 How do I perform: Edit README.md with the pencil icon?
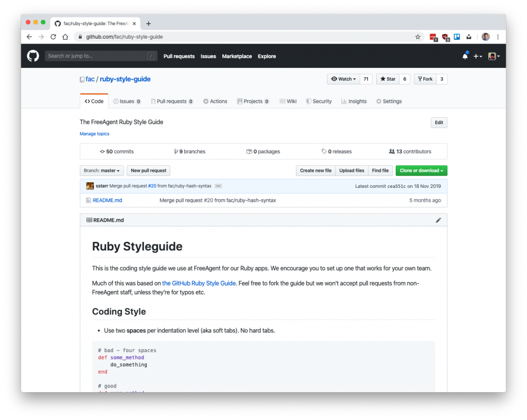click(438, 220)
